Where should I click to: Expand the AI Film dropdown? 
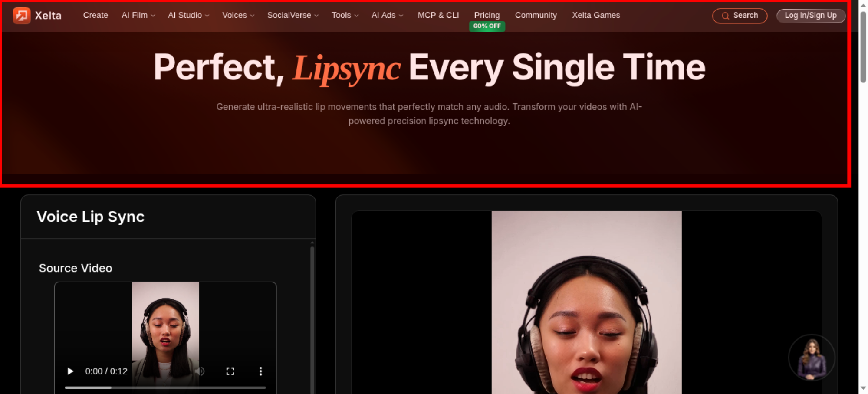tap(138, 15)
